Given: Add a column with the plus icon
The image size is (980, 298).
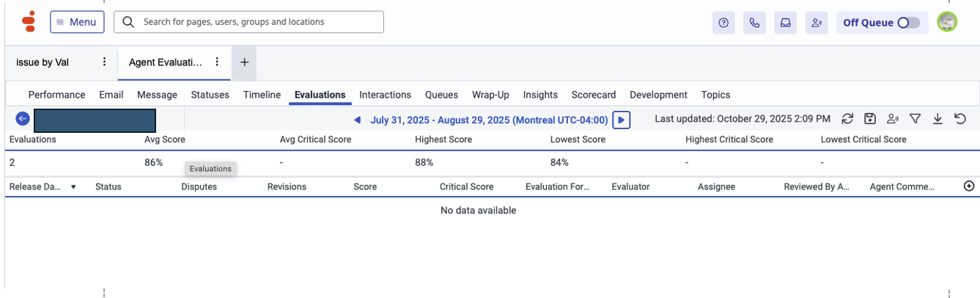Looking at the screenshot, I should (969, 186).
